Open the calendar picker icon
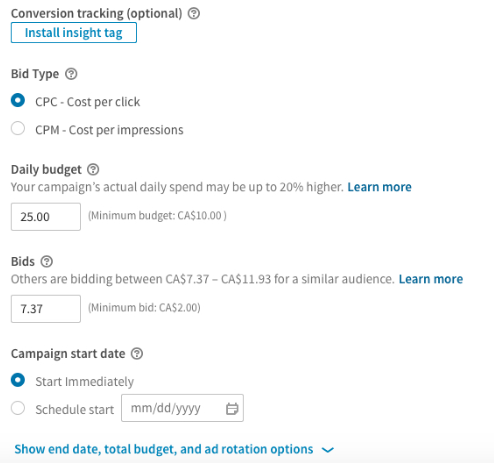Viewport: 494px width, 463px height. coord(232,408)
